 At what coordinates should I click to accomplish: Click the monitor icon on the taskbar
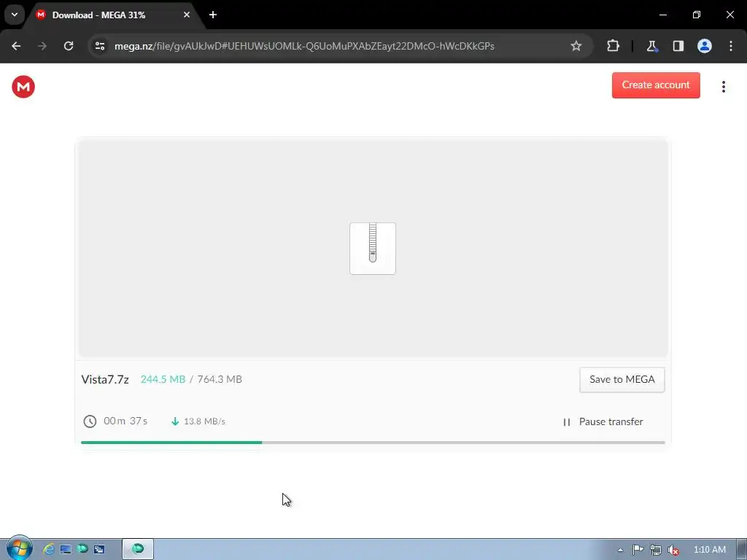(65, 549)
